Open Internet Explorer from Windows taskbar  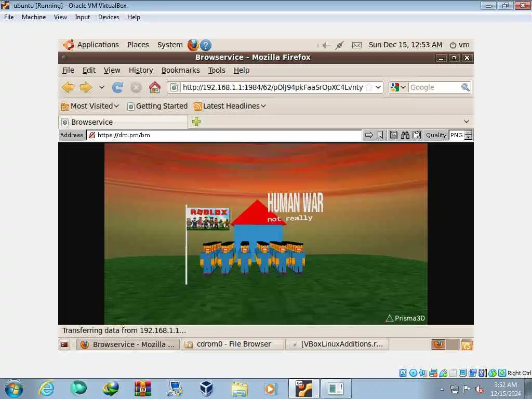(46, 389)
